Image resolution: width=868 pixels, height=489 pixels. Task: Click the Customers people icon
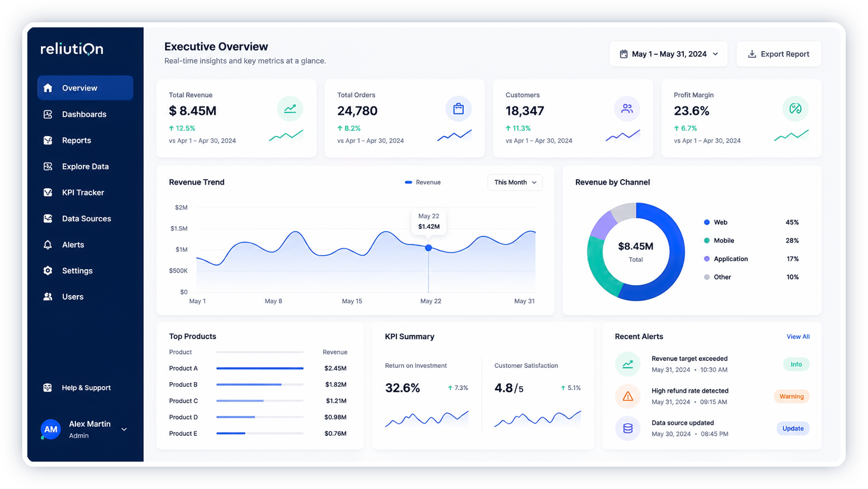tap(627, 109)
